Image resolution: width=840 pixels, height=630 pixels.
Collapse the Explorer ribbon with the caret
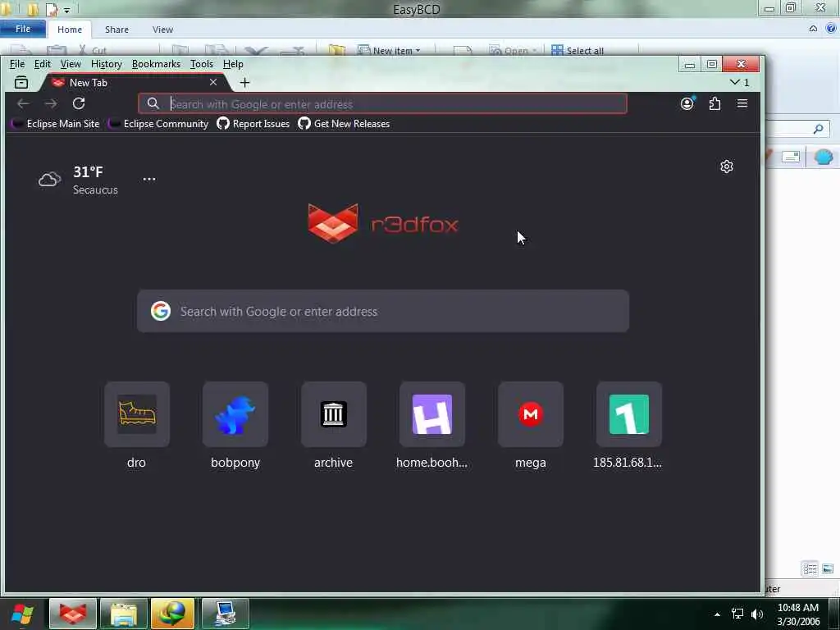point(813,29)
